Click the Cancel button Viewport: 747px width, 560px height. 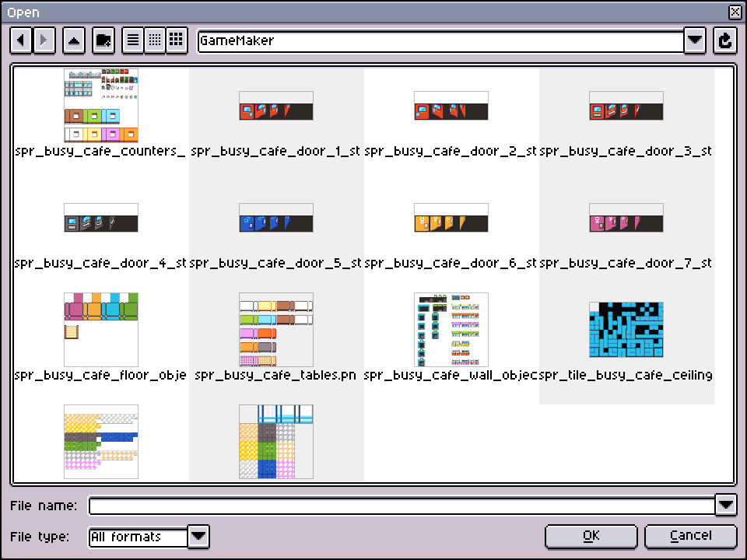pyautogui.click(x=691, y=536)
